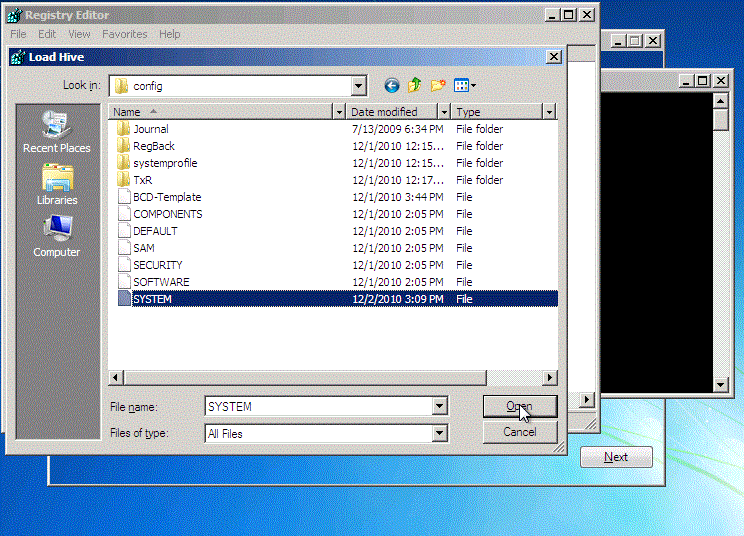This screenshot has width=744, height=536.
Task: Click file list scroll left arrow
Action: tap(115, 378)
